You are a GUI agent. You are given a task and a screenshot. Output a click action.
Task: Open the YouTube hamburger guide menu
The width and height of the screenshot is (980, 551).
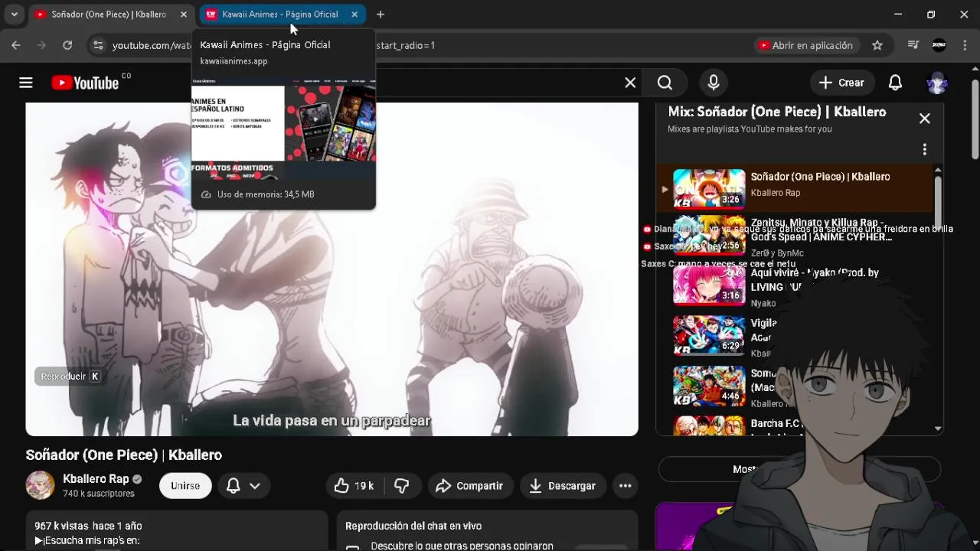[26, 83]
